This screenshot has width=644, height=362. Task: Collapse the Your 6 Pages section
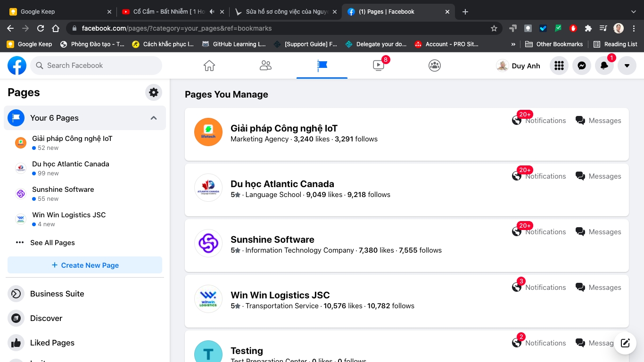point(154,118)
